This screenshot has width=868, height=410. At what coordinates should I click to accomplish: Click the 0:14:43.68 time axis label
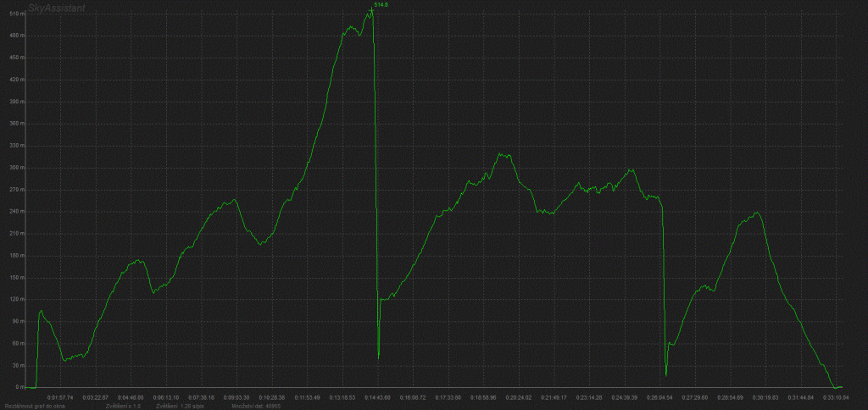(x=377, y=396)
